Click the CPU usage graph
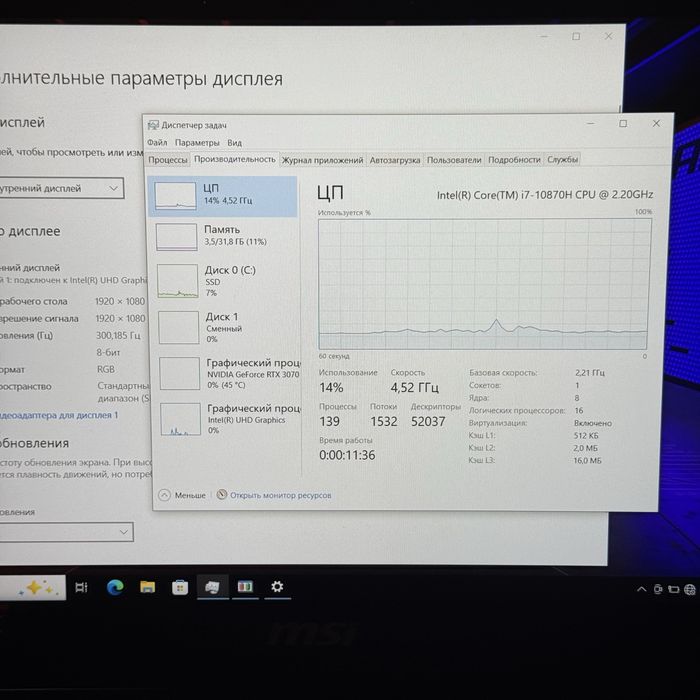The height and width of the screenshot is (700, 700). point(484,284)
